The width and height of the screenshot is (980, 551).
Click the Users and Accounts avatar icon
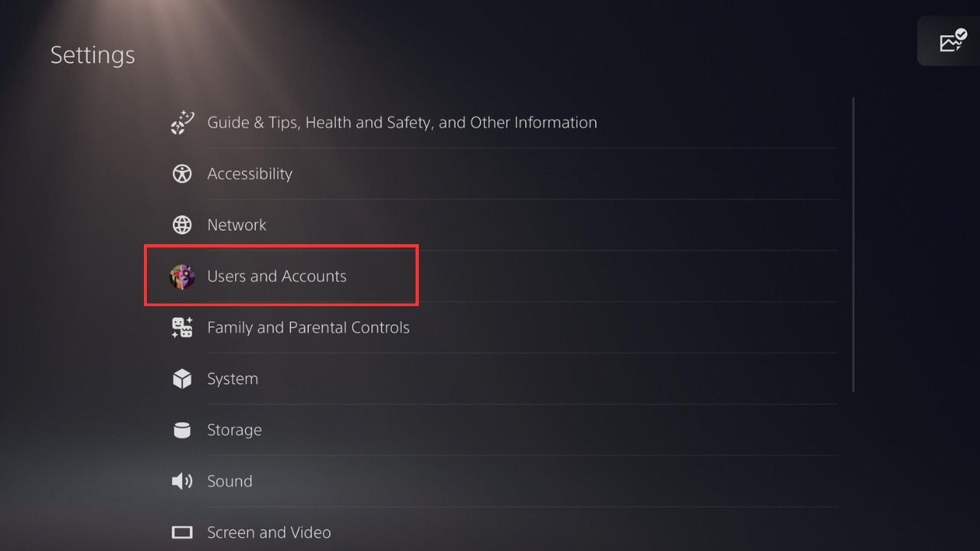pyautogui.click(x=181, y=276)
